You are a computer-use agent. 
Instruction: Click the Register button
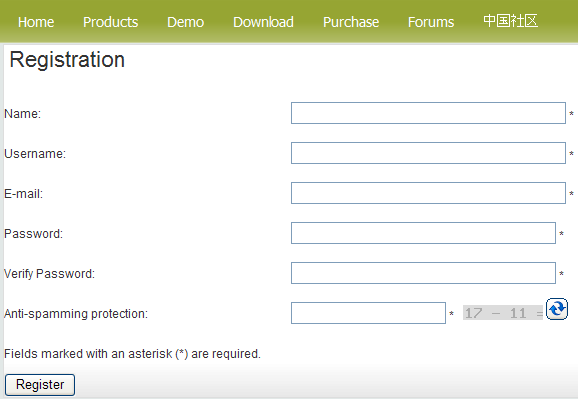40,385
